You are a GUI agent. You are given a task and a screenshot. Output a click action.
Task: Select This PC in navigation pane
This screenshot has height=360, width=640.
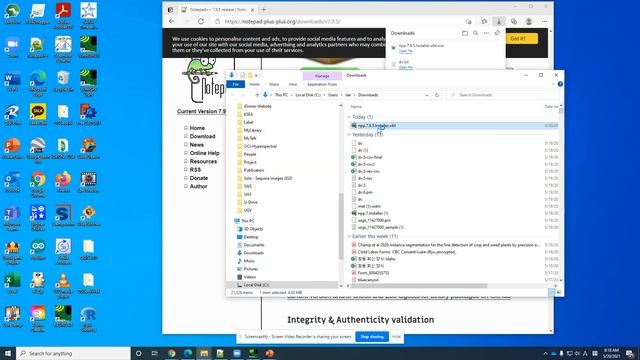pyautogui.click(x=247, y=221)
